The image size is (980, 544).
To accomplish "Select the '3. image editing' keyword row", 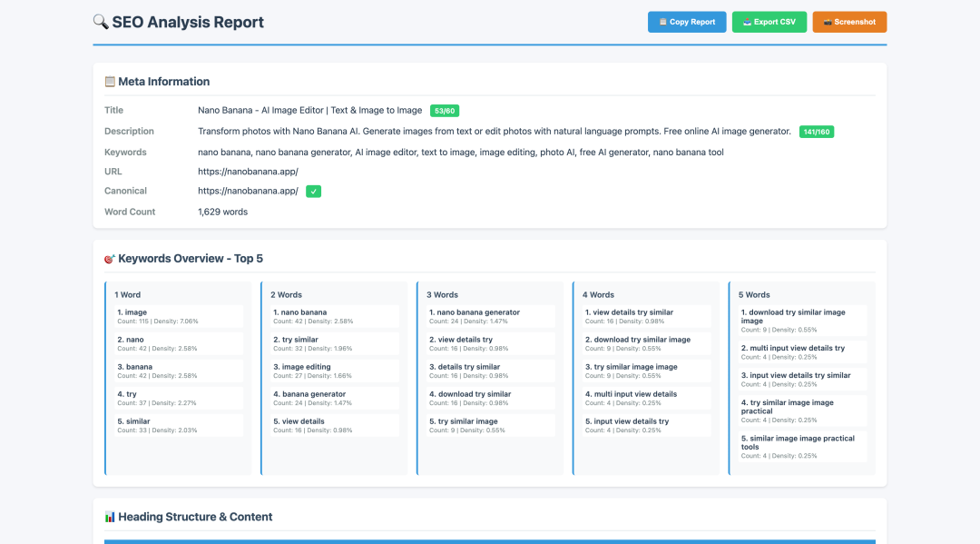I will click(334, 371).
